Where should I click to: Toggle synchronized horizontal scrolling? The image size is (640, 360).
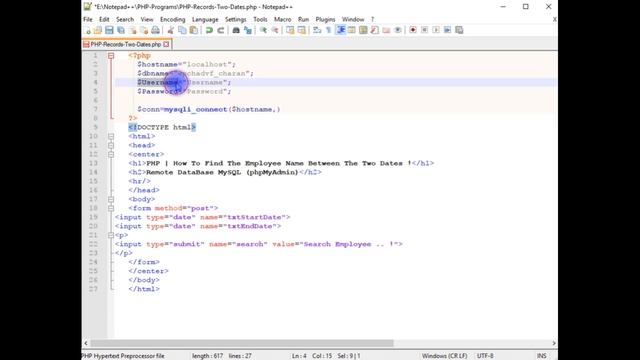pyautogui.click(x=302, y=30)
